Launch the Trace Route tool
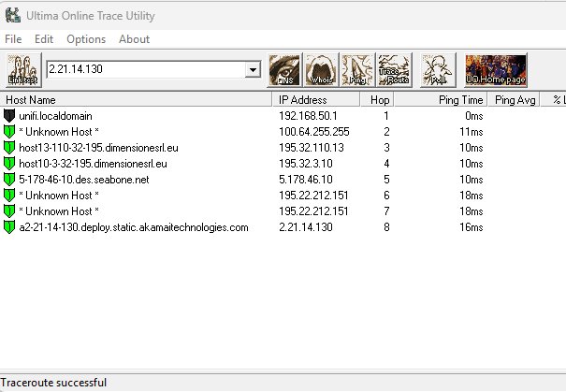The height and width of the screenshot is (392, 566). coord(394,70)
